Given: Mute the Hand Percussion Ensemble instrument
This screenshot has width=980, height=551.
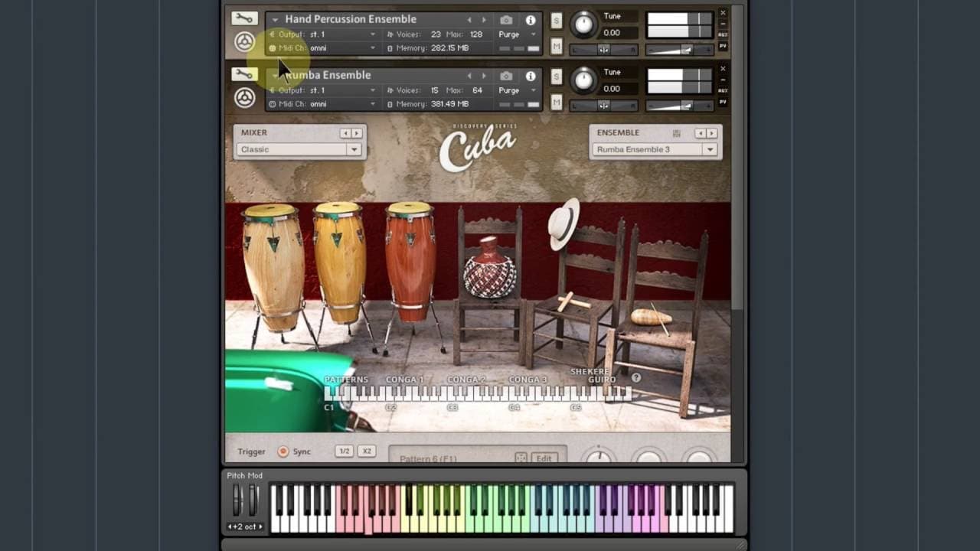Looking at the screenshot, I should tap(557, 47).
